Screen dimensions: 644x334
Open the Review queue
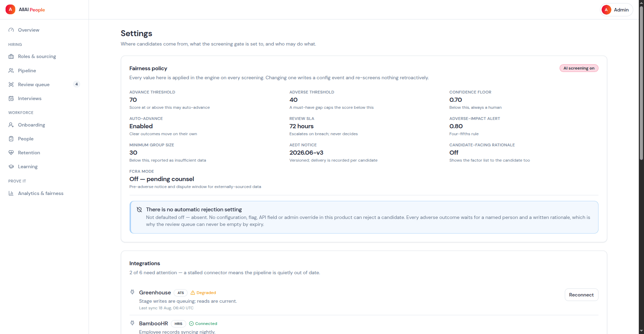coord(44,84)
